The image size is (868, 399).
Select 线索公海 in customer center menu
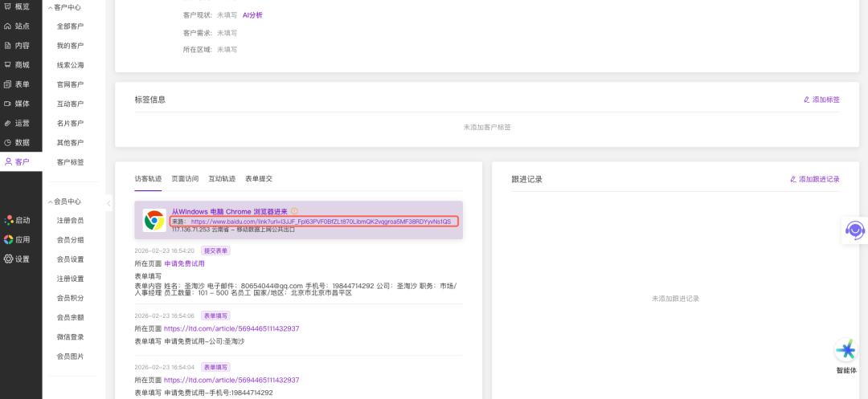70,65
